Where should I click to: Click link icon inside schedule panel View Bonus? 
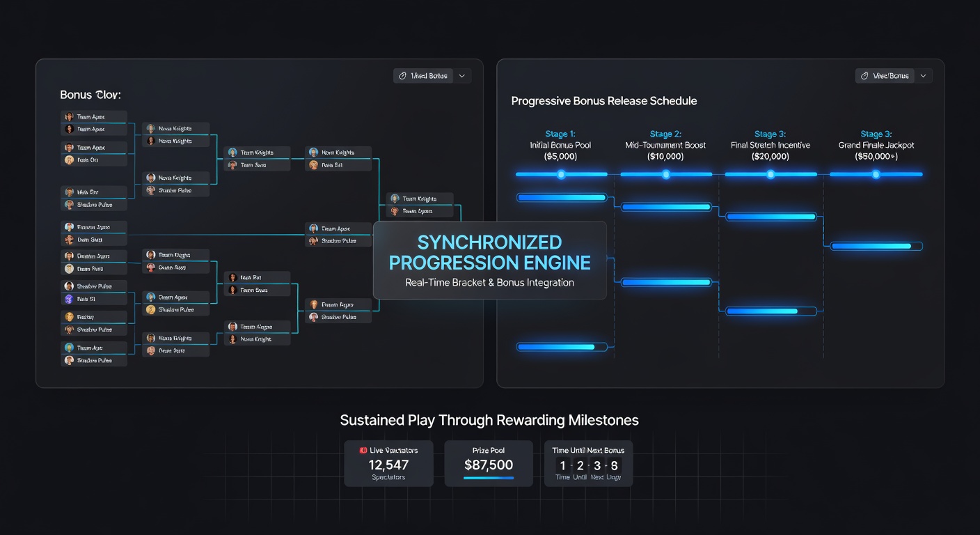click(865, 76)
